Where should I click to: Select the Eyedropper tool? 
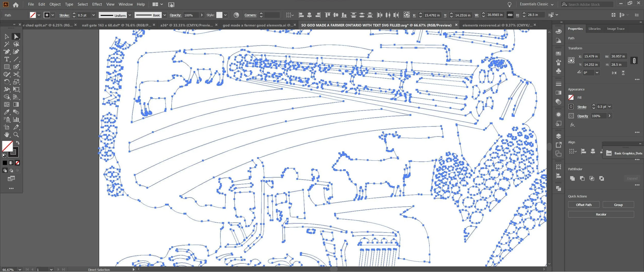(7, 112)
